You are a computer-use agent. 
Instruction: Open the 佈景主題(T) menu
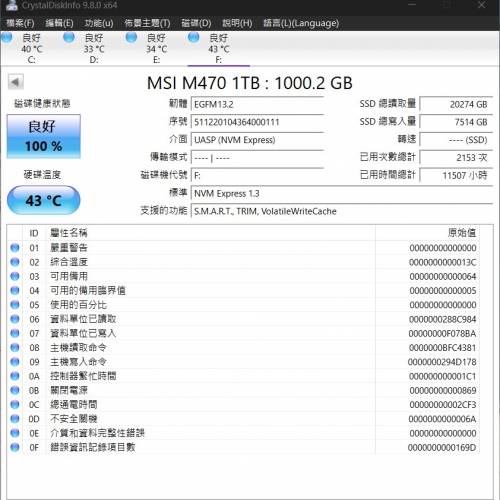pyautogui.click(x=147, y=23)
